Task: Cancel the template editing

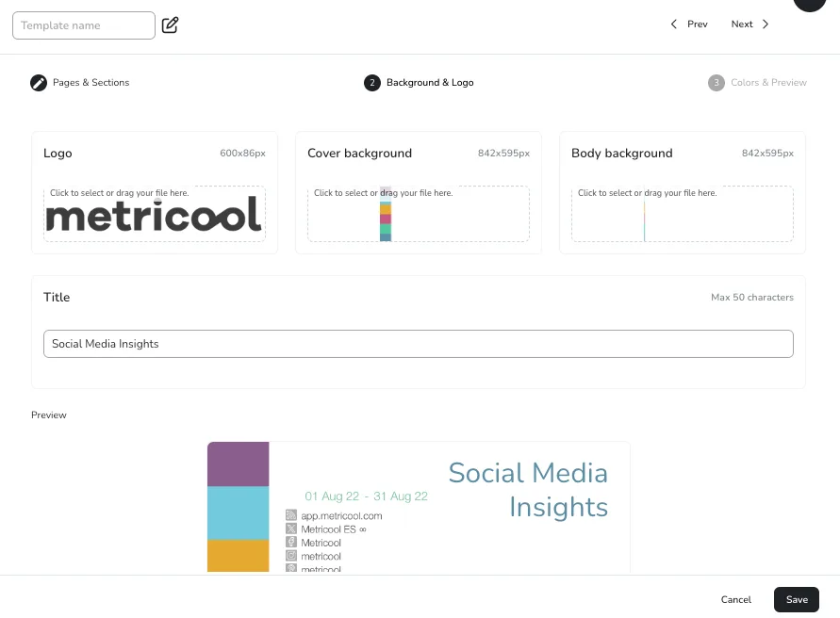Action: 735,600
